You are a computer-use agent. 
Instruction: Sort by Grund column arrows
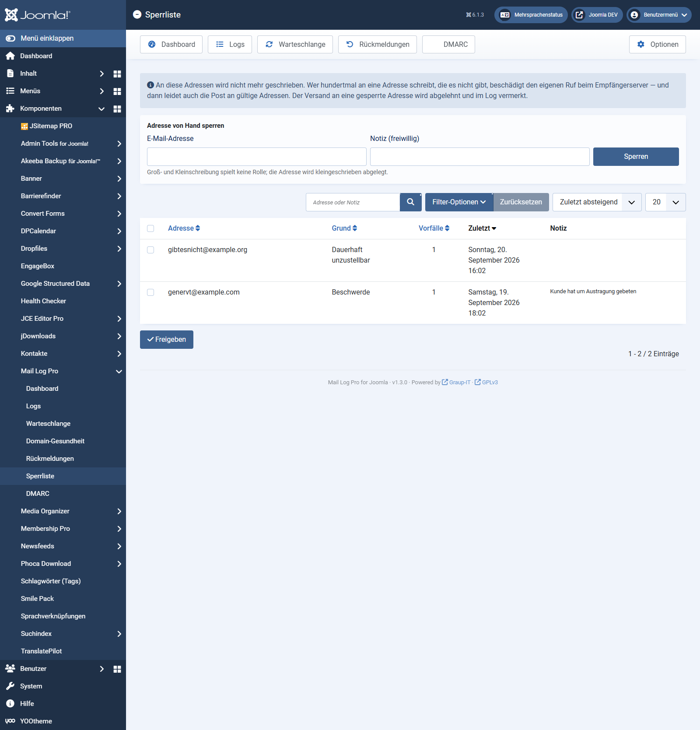(x=355, y=228)
